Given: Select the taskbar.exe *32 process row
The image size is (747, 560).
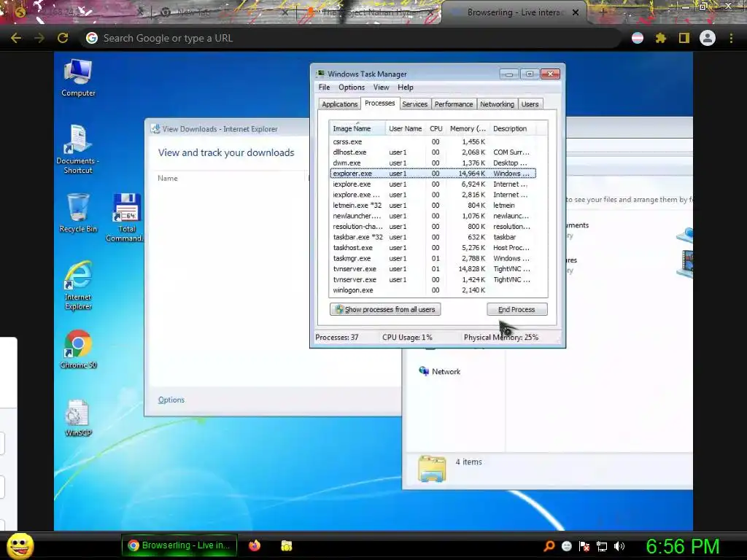Looking at the screenshot, I should point(433,237).
